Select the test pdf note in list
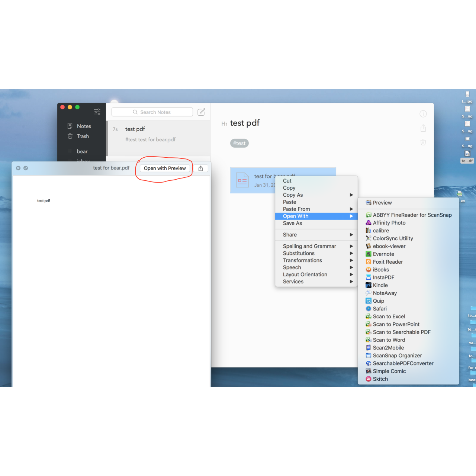The height and width of the screenshot is (476, 476). point(158,134)
